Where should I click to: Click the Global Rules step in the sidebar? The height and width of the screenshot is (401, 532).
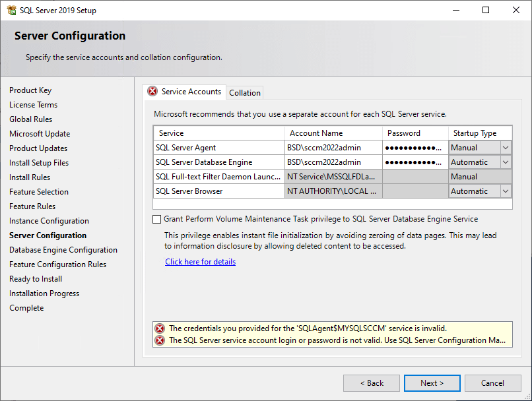pos(30,119)
